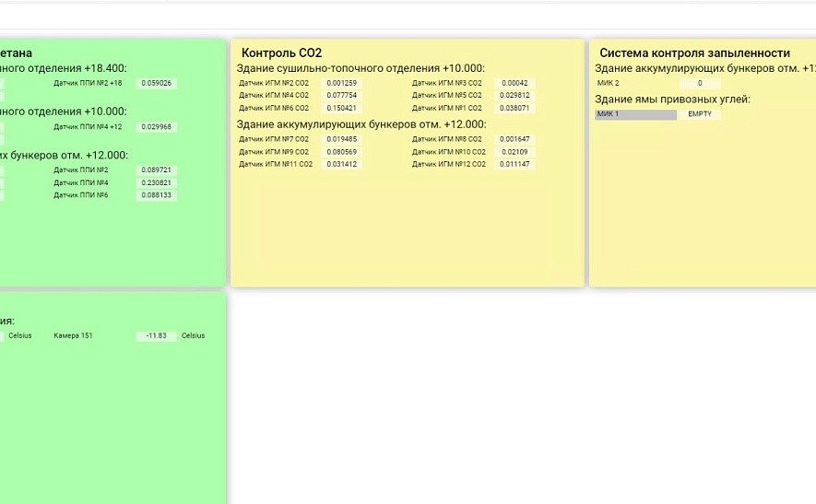The image size is (816, 504).
Task: Click the Датчик ИГМ №7 CO2 value field
Action: coord(341,139)
